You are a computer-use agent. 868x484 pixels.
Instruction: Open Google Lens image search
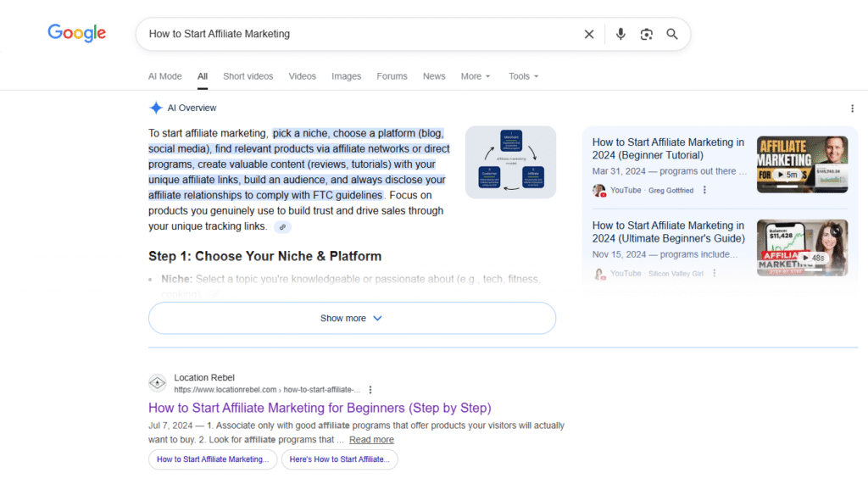(647, 34)
